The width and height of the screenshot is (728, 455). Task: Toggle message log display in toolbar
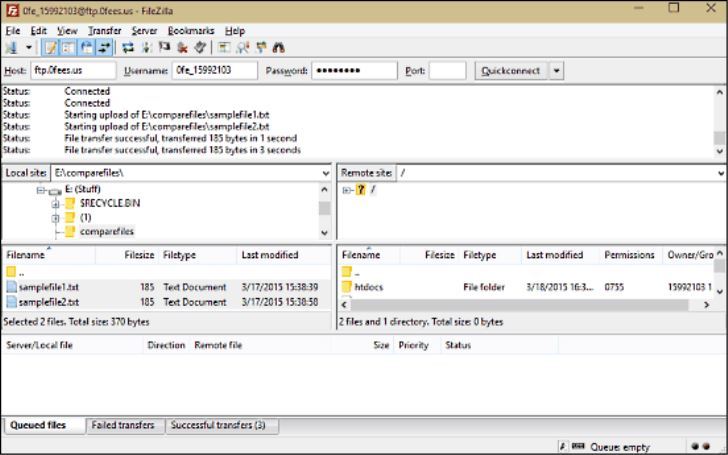tap(50, 47)
